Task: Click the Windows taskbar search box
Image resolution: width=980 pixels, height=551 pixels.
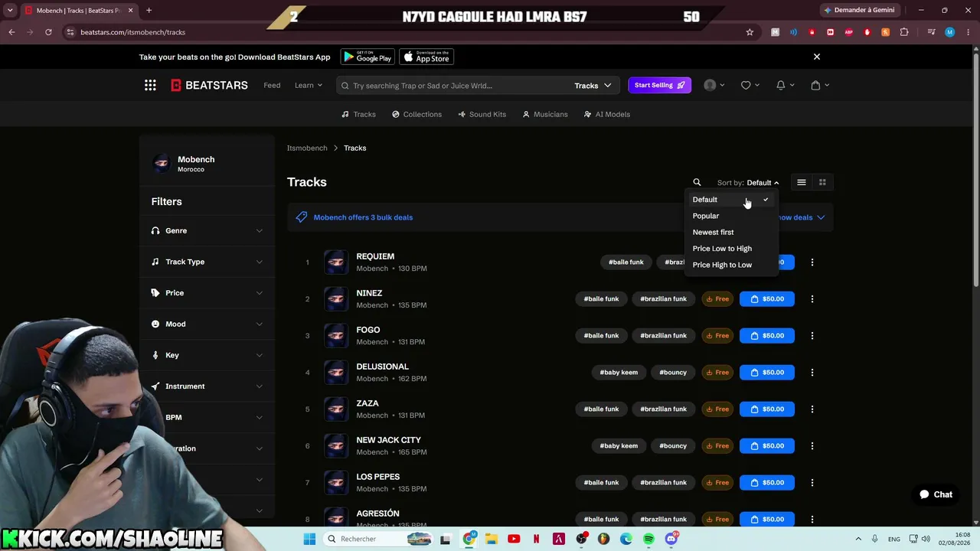Action: pos(377,539)
